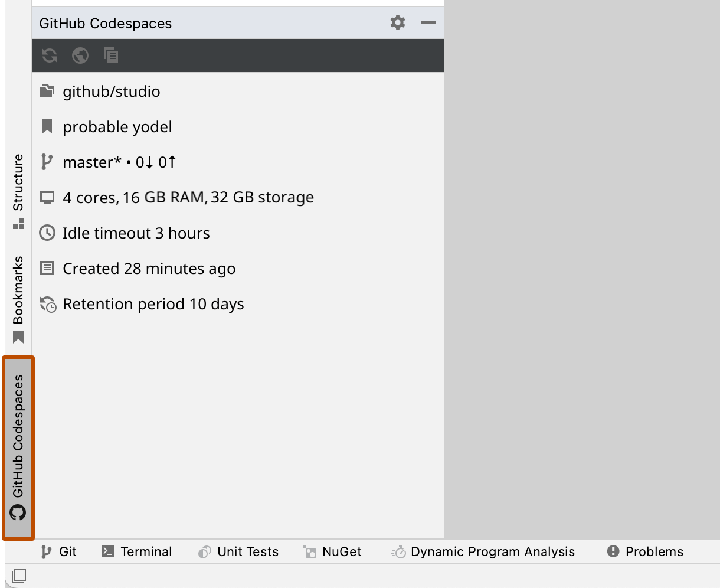720x588 pixels.
Task: Open the Terminal tool window
Action: click(136, 551)
